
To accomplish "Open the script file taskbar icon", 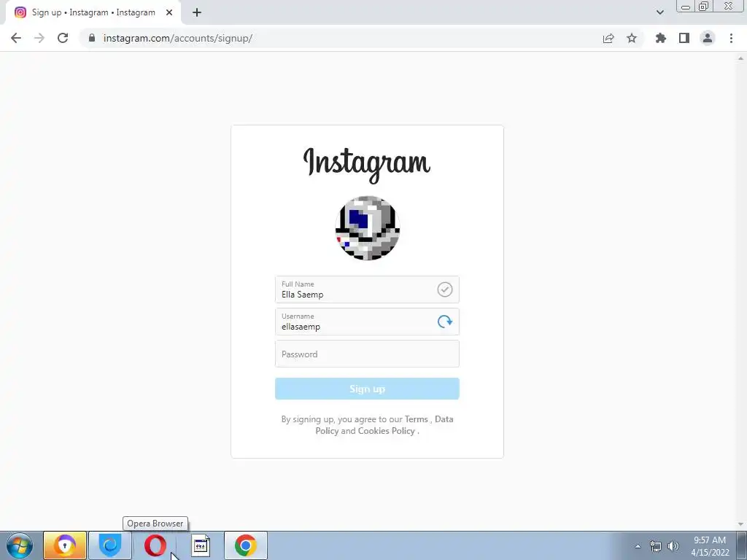I will [x=201, y=545].
